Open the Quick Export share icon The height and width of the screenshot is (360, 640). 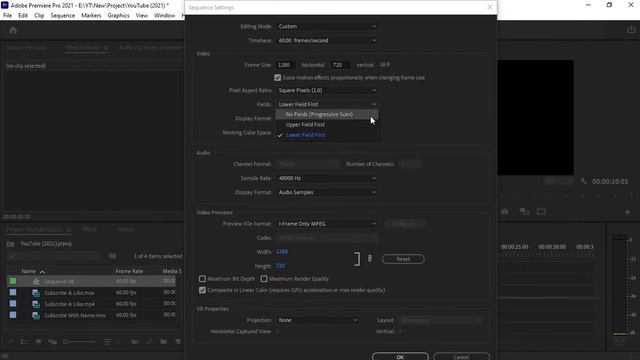[x=631, y=30]
